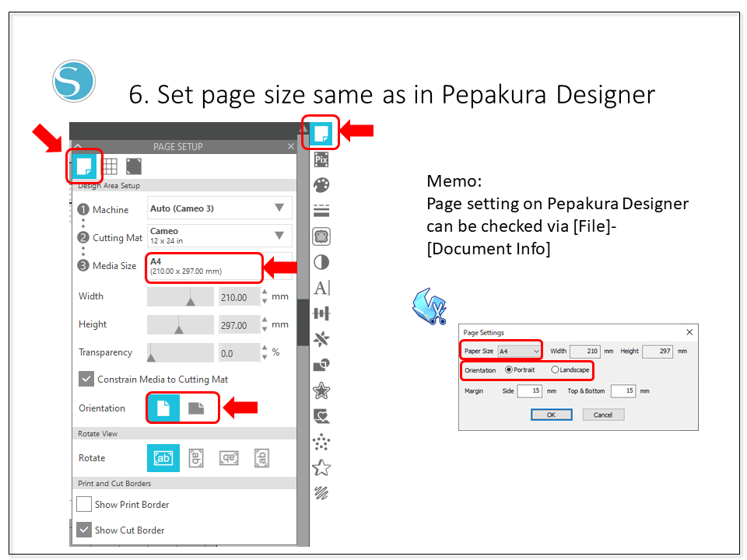Open the Modify overlapping shapes icon

point(321,365)
